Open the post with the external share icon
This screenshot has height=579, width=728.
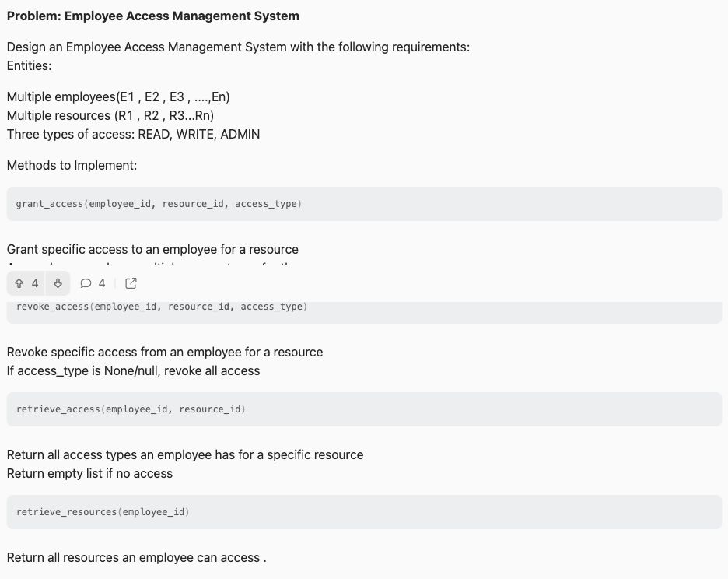(x=131, y=283)
